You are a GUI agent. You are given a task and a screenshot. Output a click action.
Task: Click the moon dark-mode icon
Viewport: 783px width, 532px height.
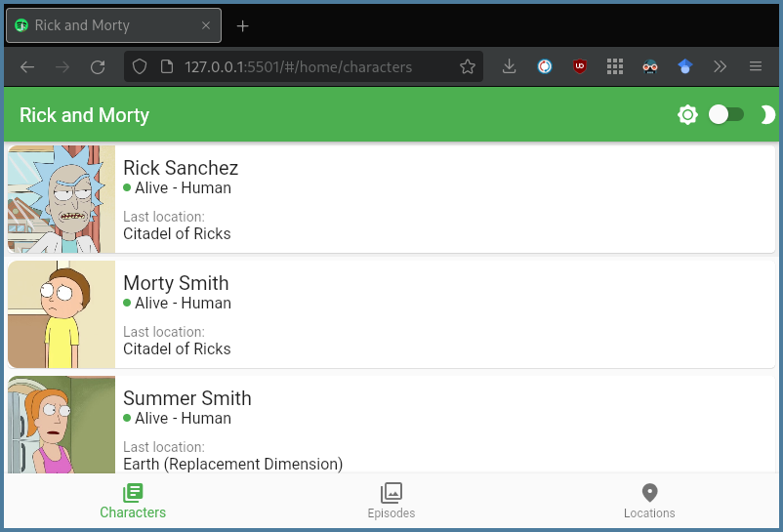coord(767,115)
